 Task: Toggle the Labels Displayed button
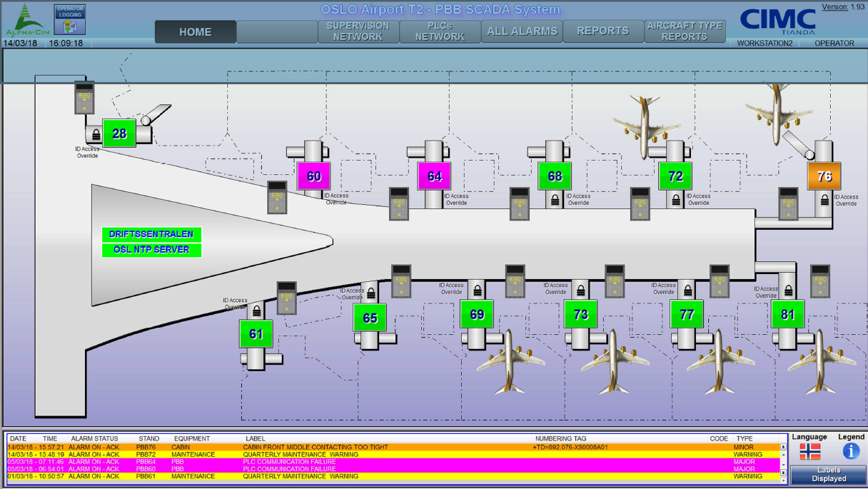coord(829,474)
